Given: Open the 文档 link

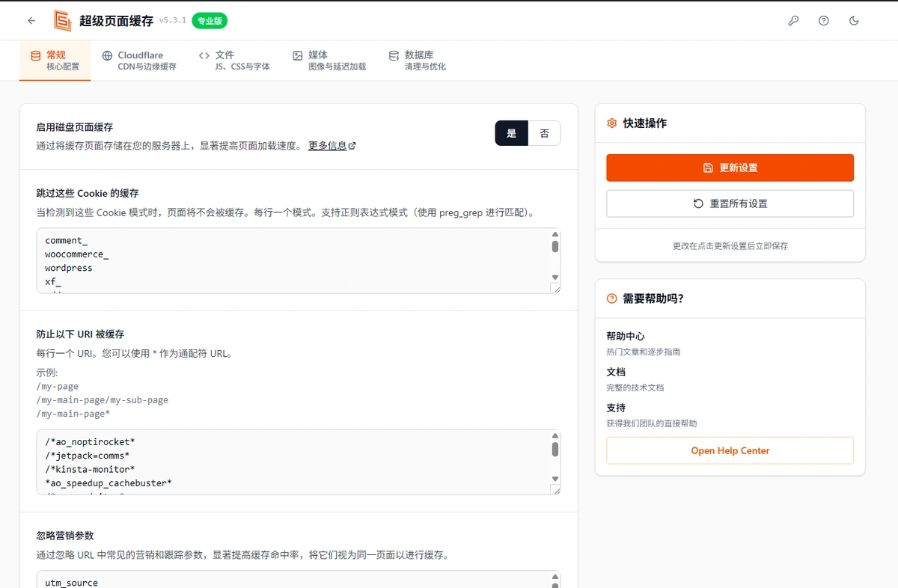Looking at the screenshot, I should click(x=616, y=372).
